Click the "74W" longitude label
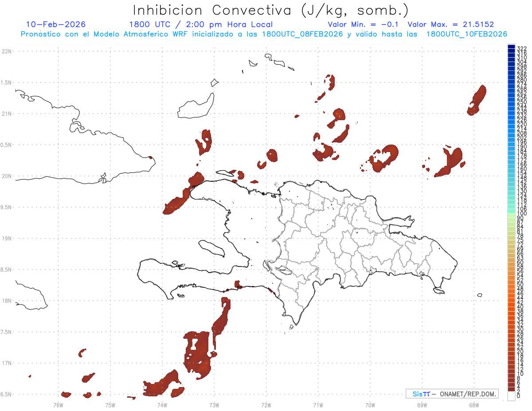 [162, 405]
